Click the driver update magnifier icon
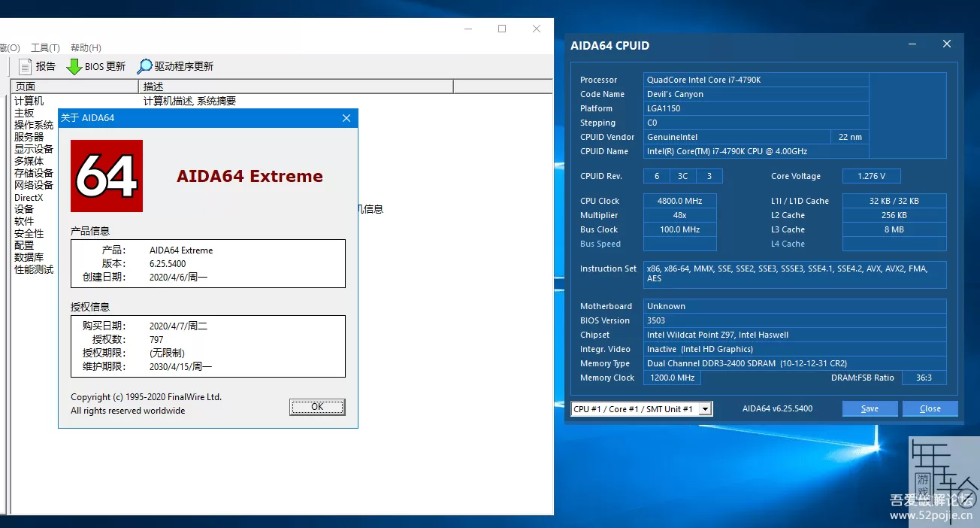 [144, 66]
